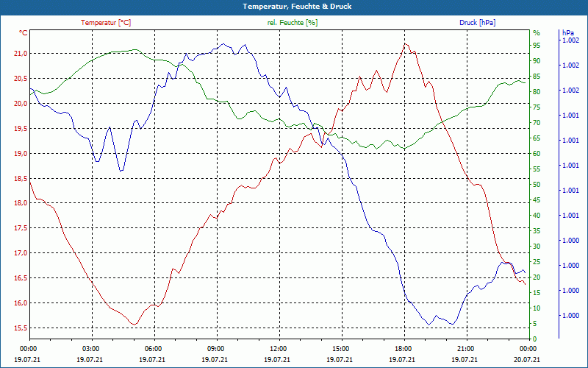Click the '09:00' time axis label

point(216,348)
